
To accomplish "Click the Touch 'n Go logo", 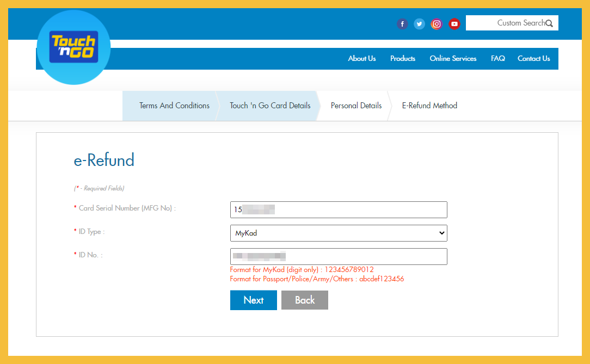I will click(73, 47).
